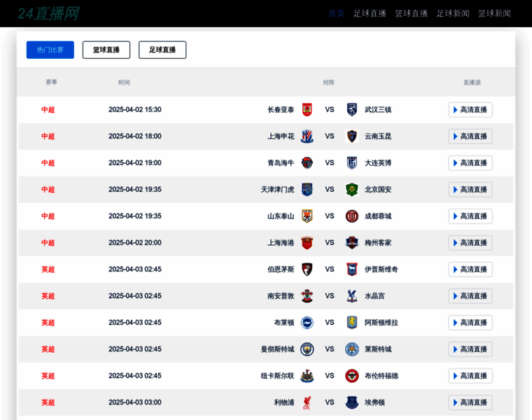Viewport: 532px width, 420px height.
Task: Click the 水晶宫 eagle badge
Action: click(x=352, y=296)
